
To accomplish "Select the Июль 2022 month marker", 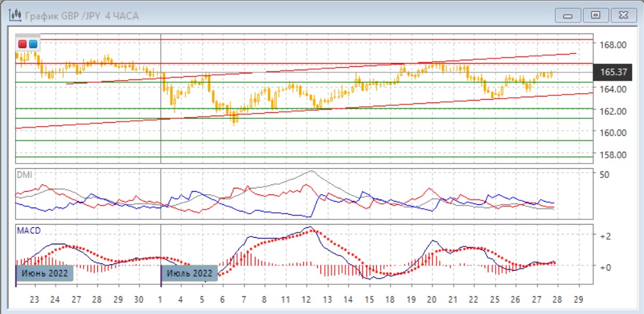I will pos(190,273).
